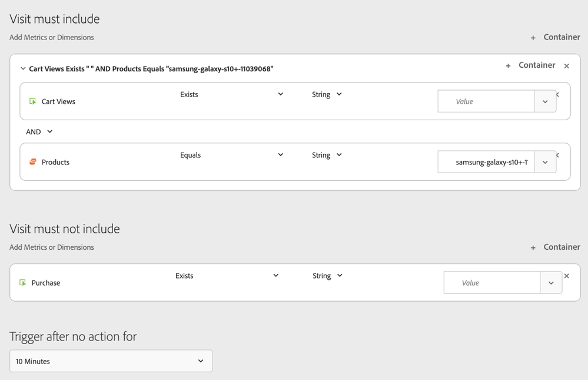Collapse the Cart Views Exists rule group

[23, 69]
